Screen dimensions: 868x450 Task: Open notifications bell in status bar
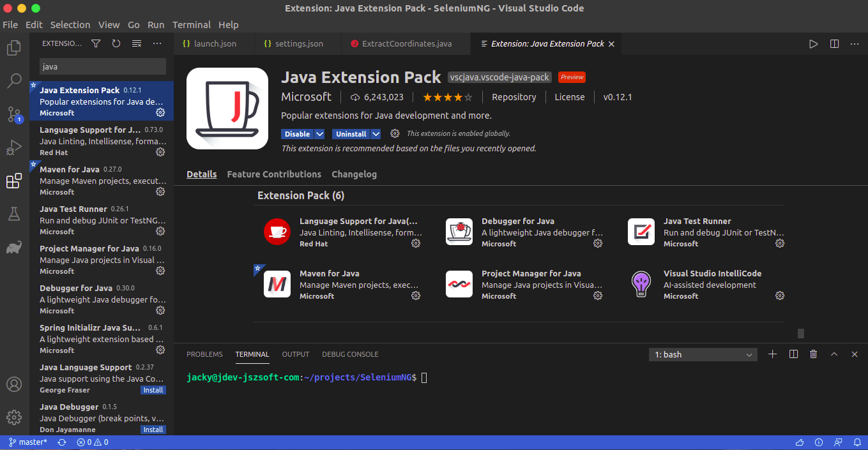point(857,442)
